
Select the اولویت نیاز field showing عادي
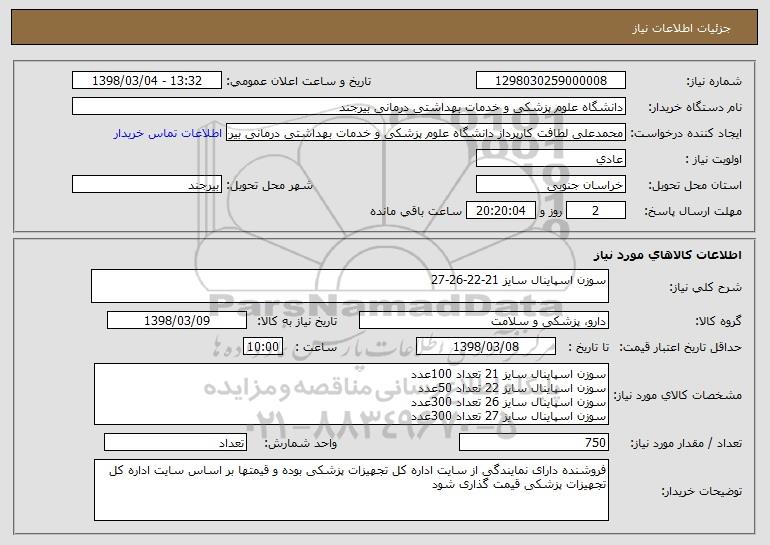pos(550,159)
